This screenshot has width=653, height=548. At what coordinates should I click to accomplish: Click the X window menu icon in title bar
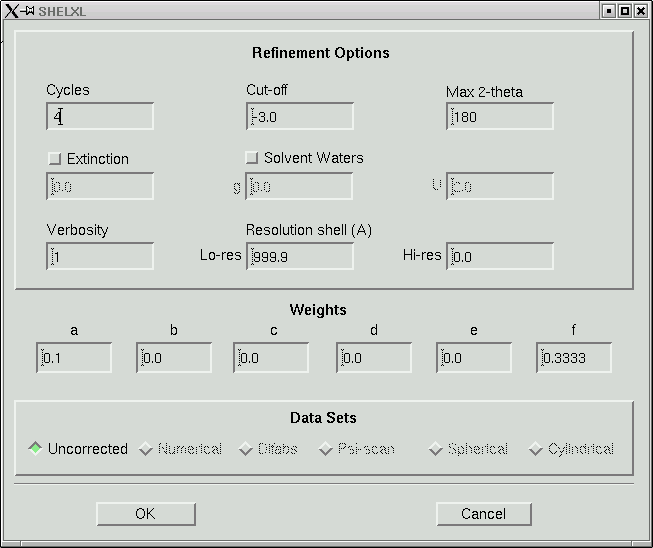coord(11,11)
